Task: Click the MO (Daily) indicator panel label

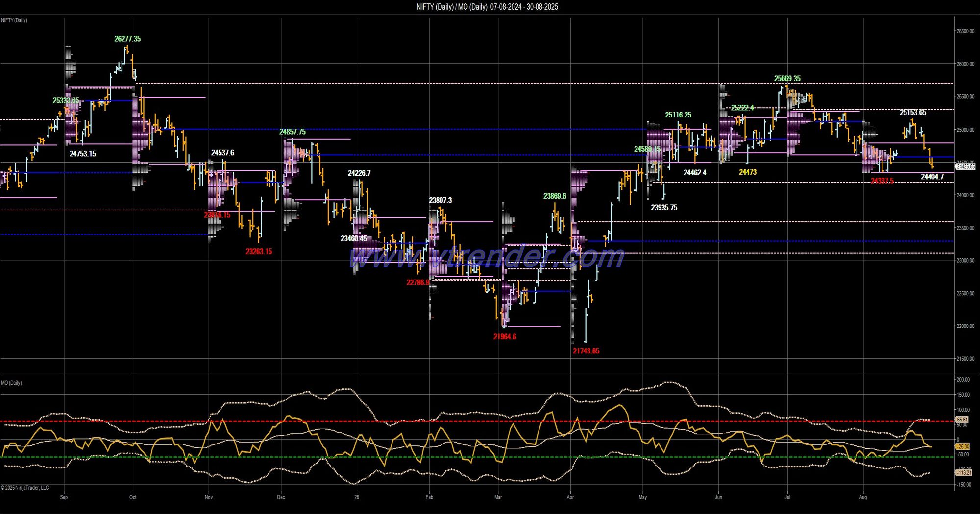Action: click(x=11, y=383)
